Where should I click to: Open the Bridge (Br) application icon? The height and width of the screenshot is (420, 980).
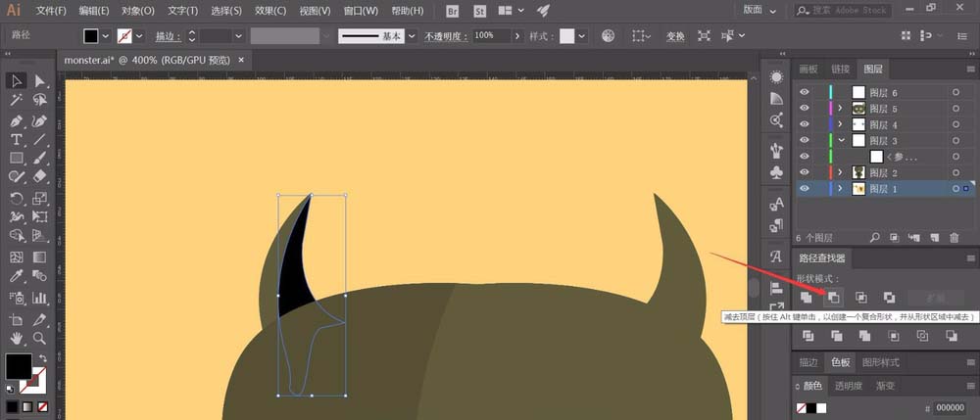click(453, 11)
